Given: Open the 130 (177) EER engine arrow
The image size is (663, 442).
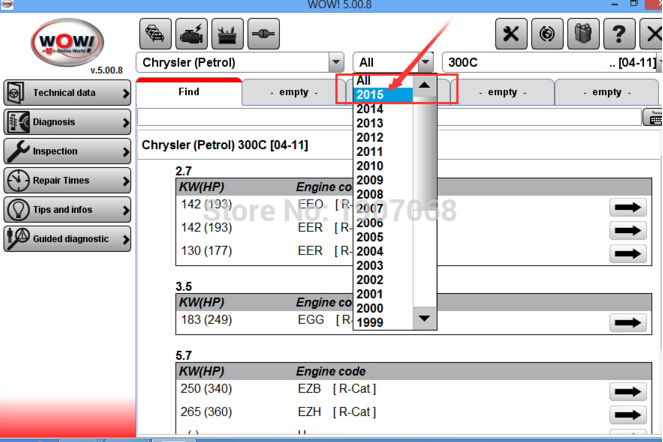Looking at the screenshot, I should [x=628, y=254].
